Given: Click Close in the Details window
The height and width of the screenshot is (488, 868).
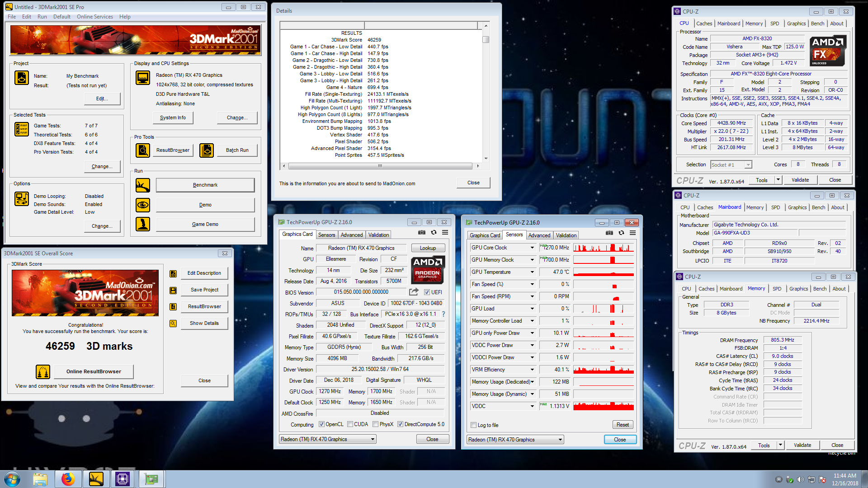Looking at the screenshot, I should coord(473,183).
